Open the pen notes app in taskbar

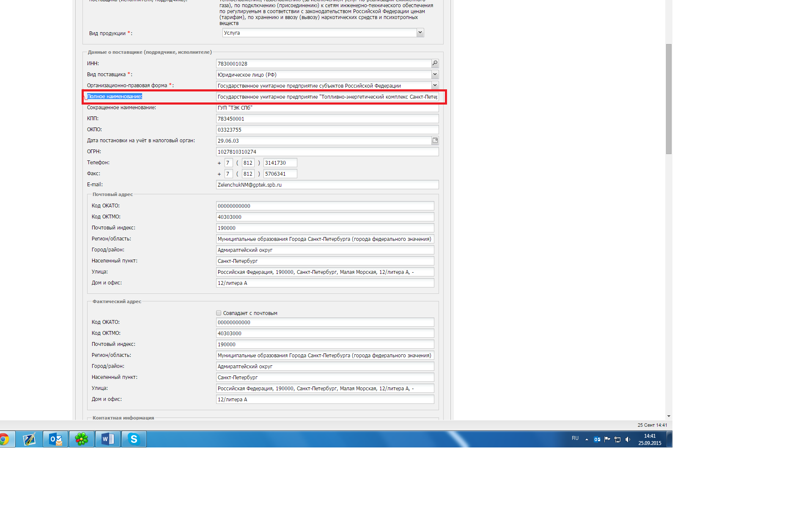pos(29,439)
